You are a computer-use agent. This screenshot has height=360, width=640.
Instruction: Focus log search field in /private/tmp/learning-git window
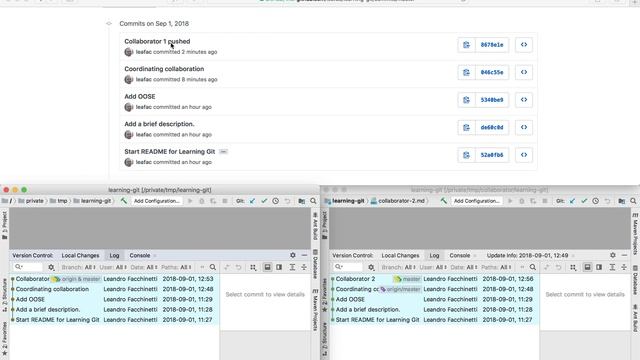(x=28, y=267)
